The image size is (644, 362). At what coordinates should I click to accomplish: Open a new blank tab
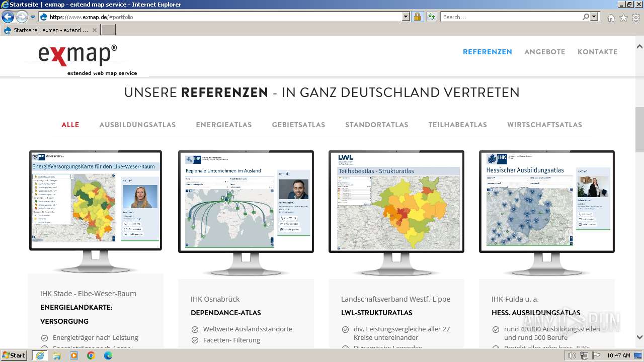(108, 30)
